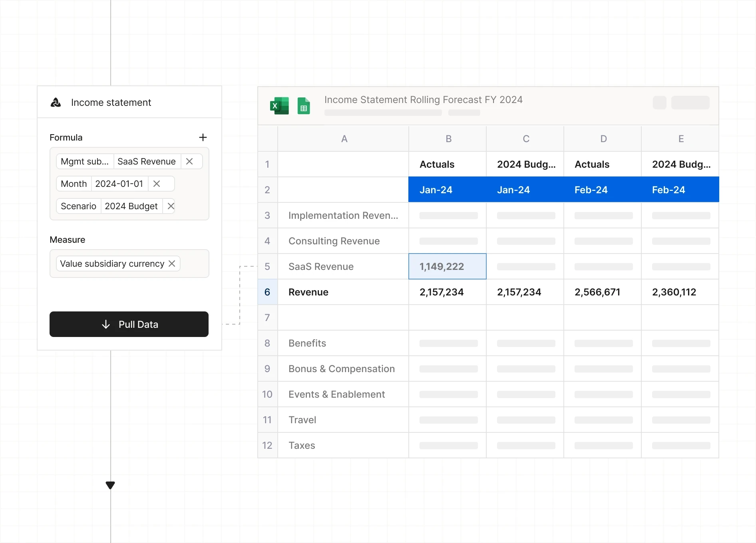Screen dimensions: 756x543
Task: Select column A header
Action: click(x=344, y=139)
